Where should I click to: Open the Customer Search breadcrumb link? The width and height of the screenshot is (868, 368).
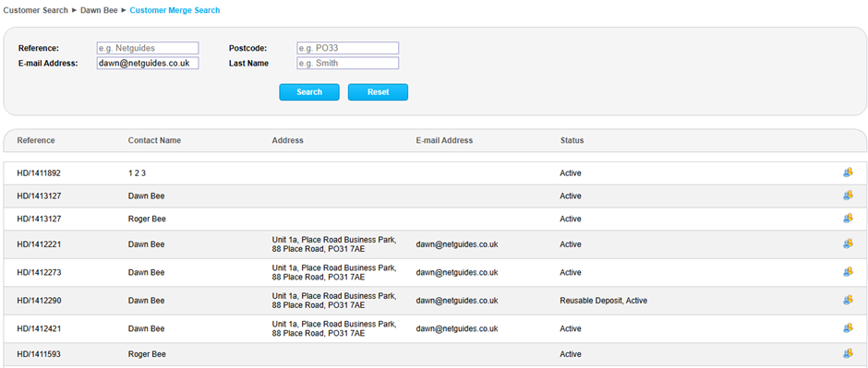(x=35, y=10)
